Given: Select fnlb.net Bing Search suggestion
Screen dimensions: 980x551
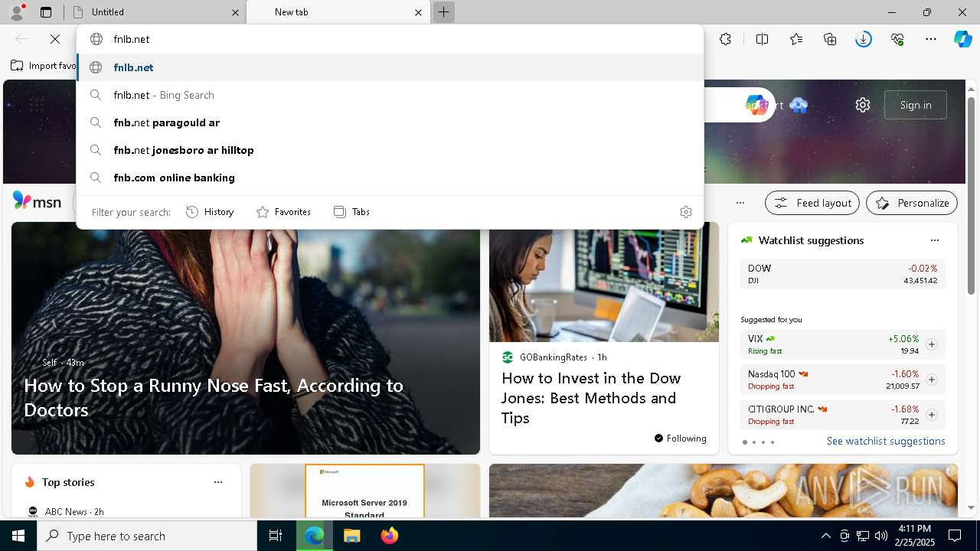Looking at the screenshot, I should click(x=390, y=95).
